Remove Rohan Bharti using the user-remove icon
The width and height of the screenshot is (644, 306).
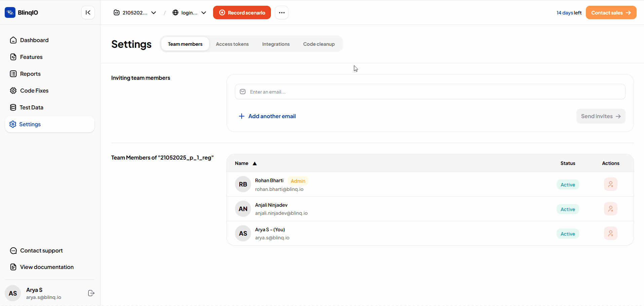610,184
